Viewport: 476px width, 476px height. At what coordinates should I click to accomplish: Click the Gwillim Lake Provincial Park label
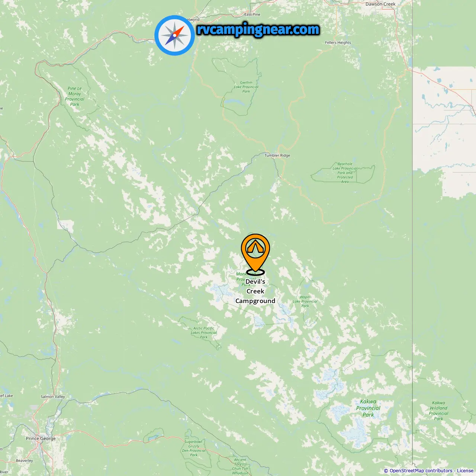[x=246, y=87]
